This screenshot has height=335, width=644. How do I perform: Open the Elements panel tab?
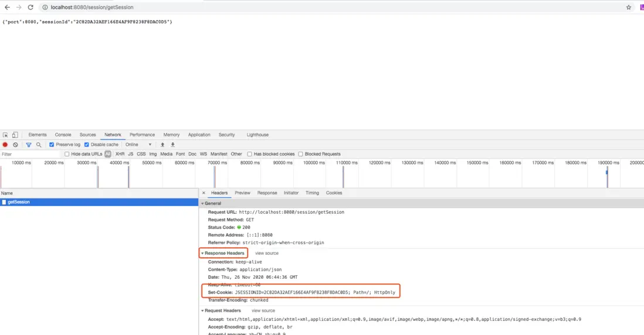point(38,135)
